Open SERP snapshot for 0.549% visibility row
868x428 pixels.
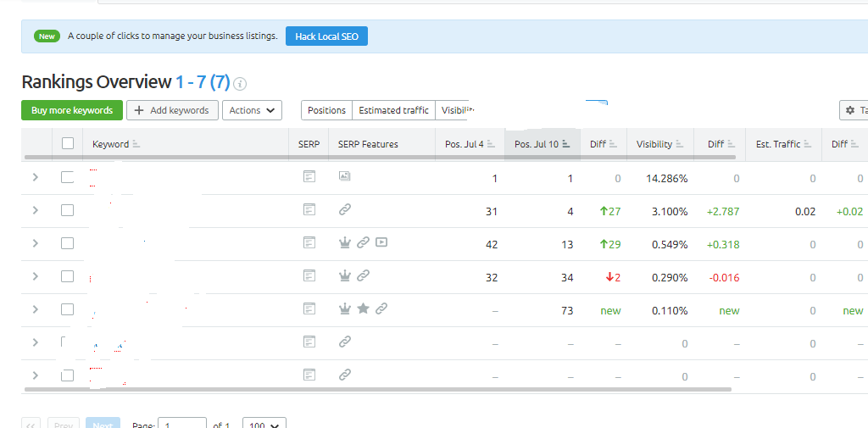pos(309,242)
